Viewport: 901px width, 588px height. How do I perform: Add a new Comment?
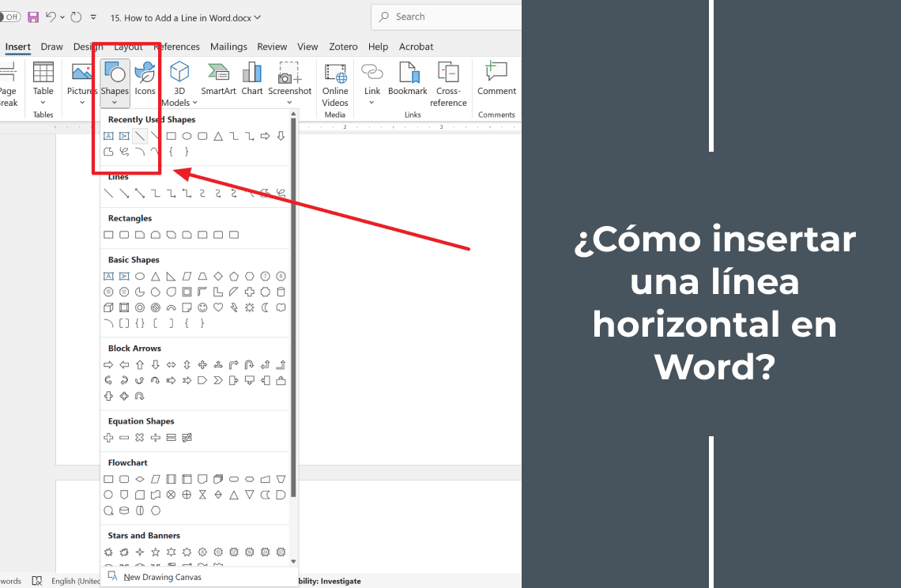point(496,79)
